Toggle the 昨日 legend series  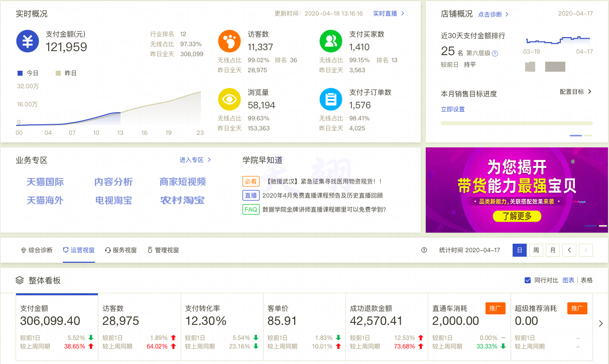(x=66, y=73)
